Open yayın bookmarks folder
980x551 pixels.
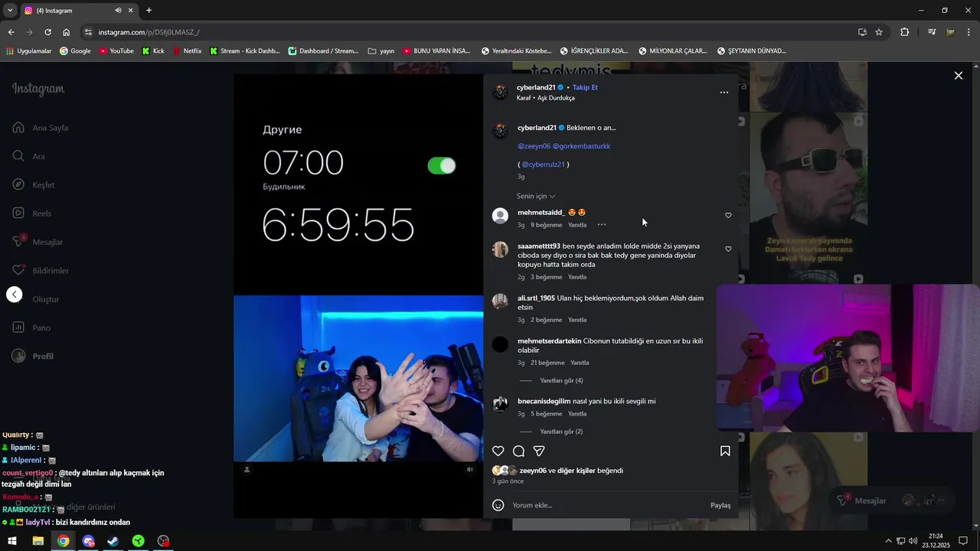click(x=381, y=51)
